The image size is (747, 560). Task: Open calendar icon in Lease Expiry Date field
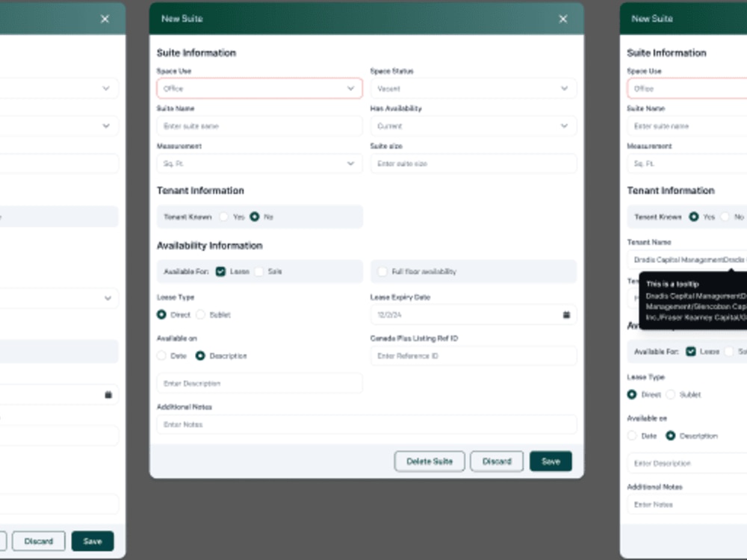(x=566, y=315)
